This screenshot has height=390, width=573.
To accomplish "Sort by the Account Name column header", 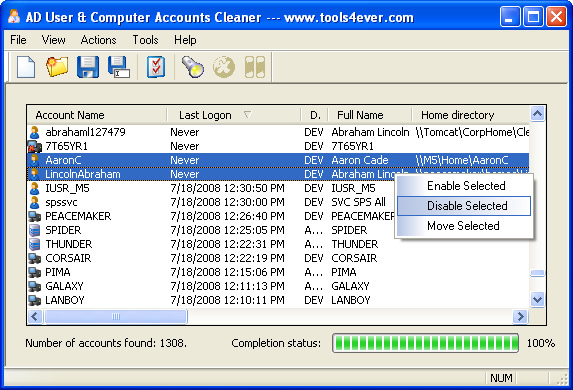I will pyautogui.click(x=97, y=115).
